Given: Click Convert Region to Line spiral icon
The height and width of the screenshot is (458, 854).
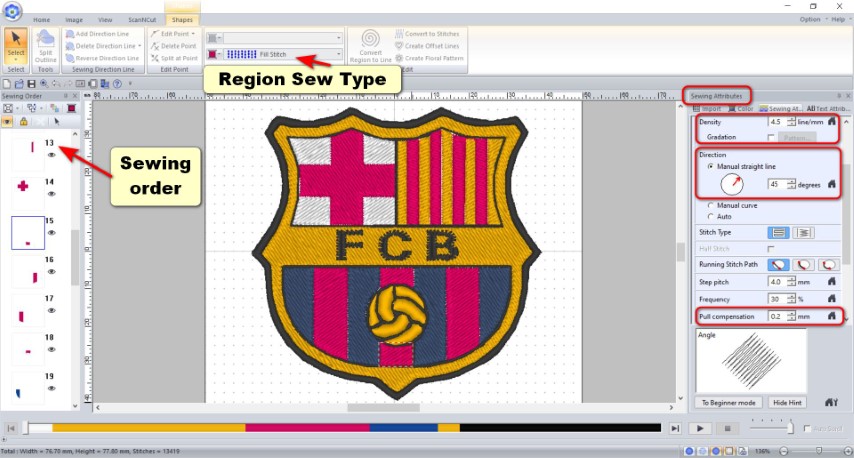Looking at the screenshot, I should [x=370, y=39].
